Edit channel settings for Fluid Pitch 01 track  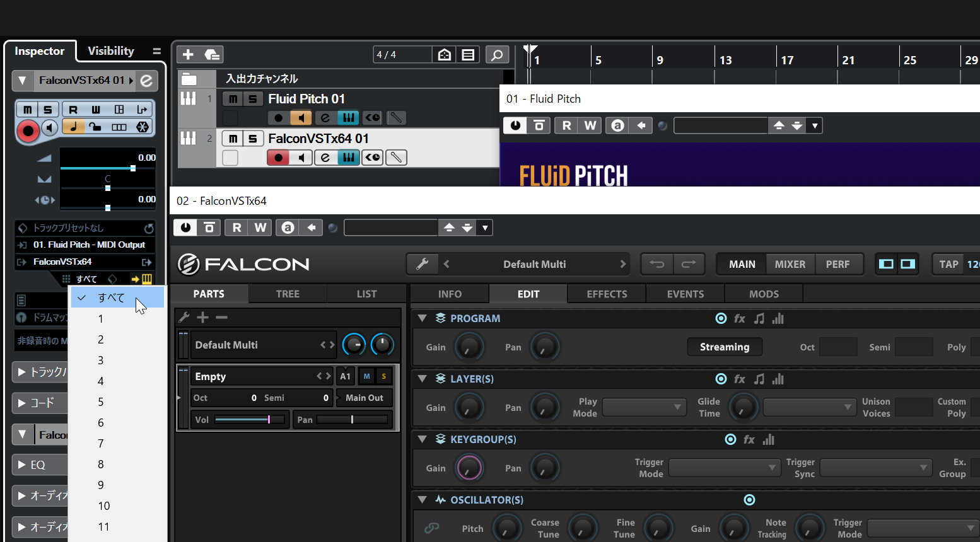325,118
